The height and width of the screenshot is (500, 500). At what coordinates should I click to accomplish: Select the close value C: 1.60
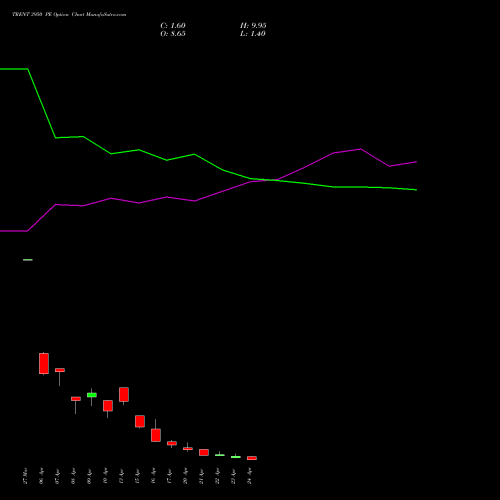(173, 26)
